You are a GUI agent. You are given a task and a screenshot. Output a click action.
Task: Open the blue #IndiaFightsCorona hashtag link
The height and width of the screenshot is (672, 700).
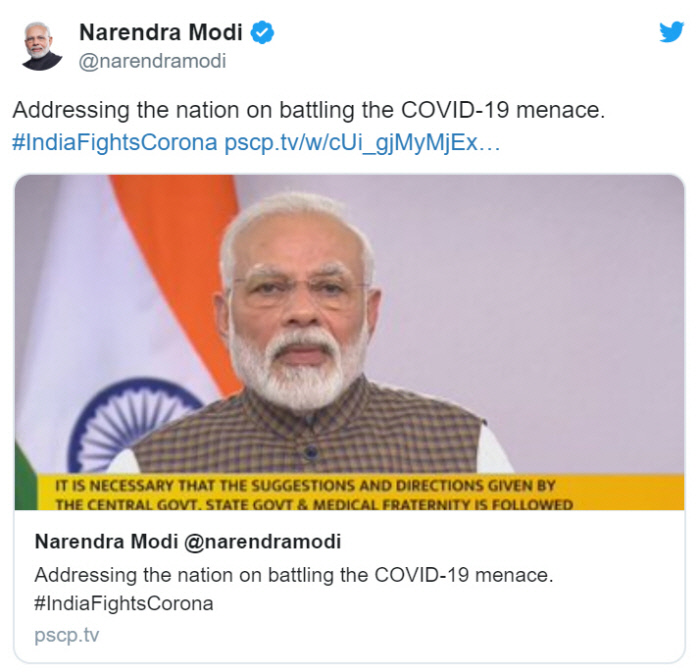(115, 142)
